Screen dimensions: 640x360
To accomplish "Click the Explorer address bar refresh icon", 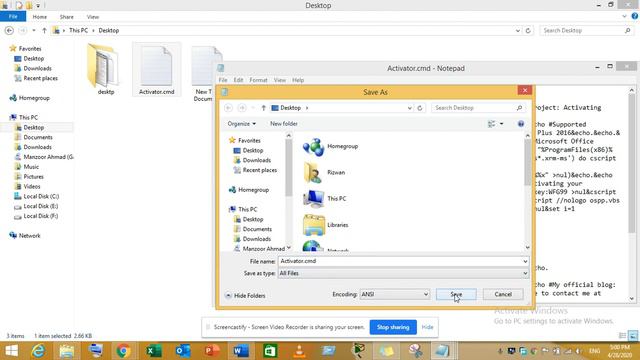I will point(528,31).
